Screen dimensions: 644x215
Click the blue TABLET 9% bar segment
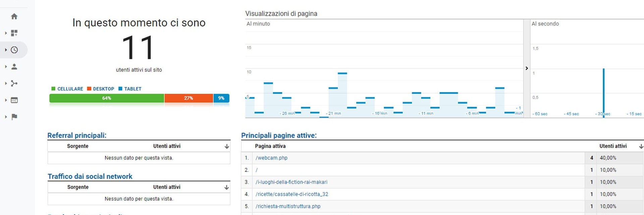pos(221,98)
